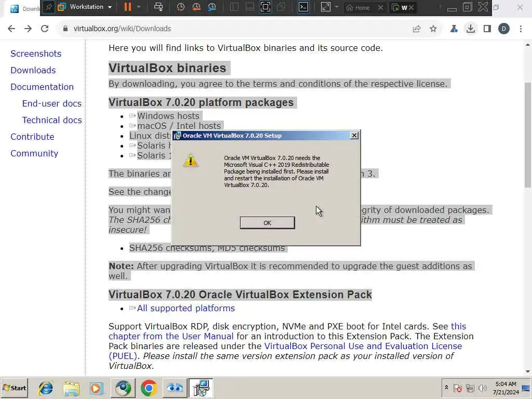Open the Chrome profile D avatar
This screenshot has height=399, width=532.
pyautogui.click(x=504, y=29)
